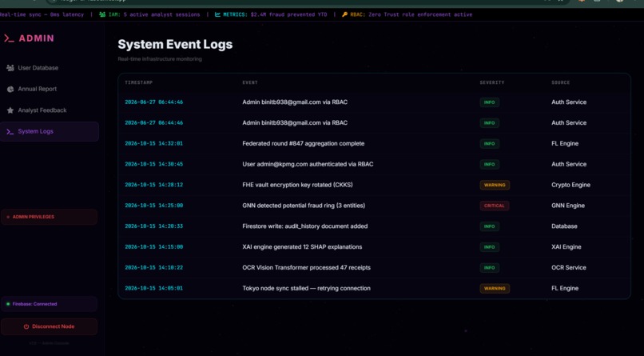Click timestamp 2026-10-15 14:15:00
The width and height of the screenshot is (644, 356).
click(154, 247)
